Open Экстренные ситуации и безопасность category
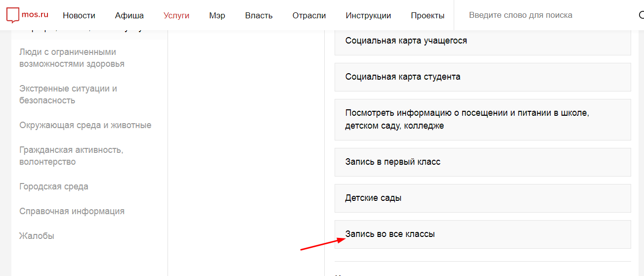This screenshot has height=276, width=644. coord(68,94)
